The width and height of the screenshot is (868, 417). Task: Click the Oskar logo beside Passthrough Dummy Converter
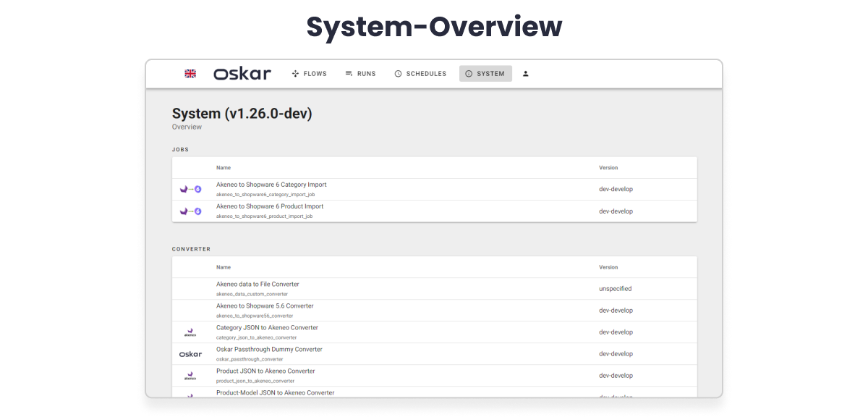coord(190,354)
